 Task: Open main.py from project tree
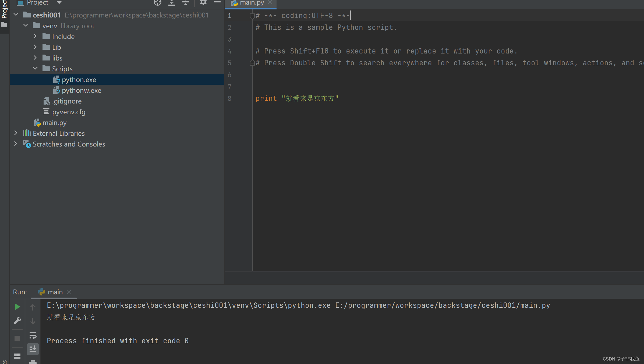coord(54,123)
